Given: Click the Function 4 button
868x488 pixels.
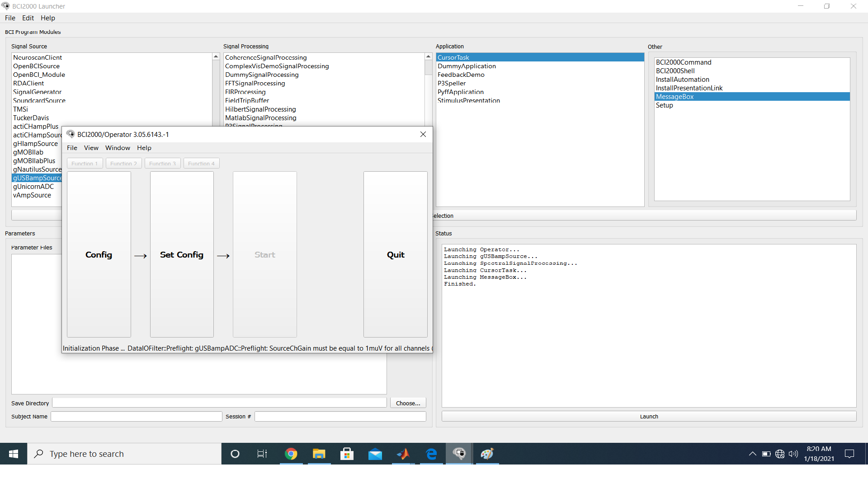Looking at the screenshot, I should tap(202, 163).
